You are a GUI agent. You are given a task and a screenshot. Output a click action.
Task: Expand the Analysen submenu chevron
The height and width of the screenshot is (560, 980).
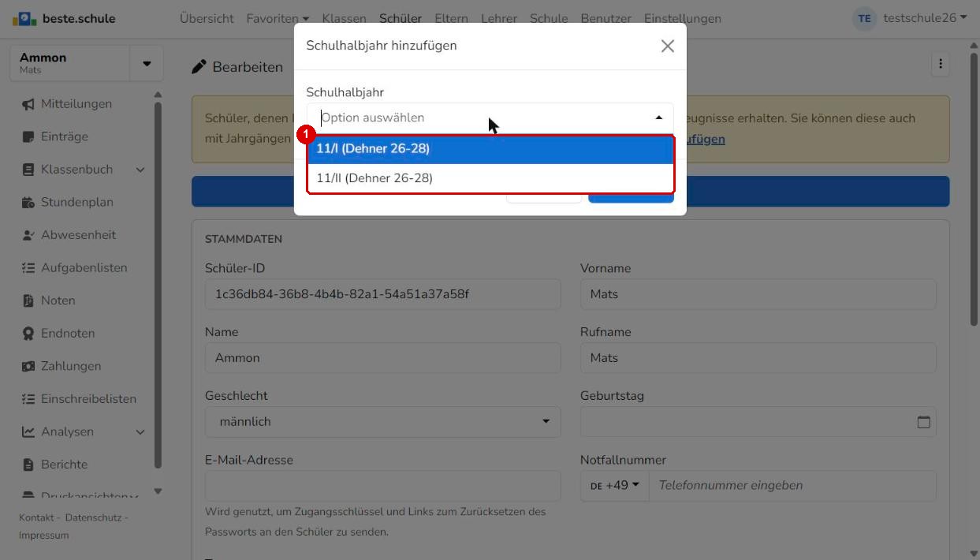coord(140,432)
